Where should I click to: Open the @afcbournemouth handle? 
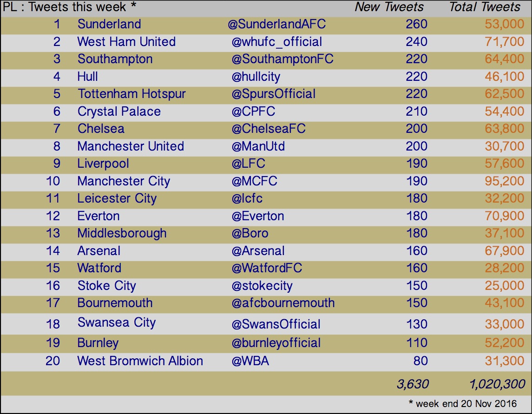pos(283,302)
